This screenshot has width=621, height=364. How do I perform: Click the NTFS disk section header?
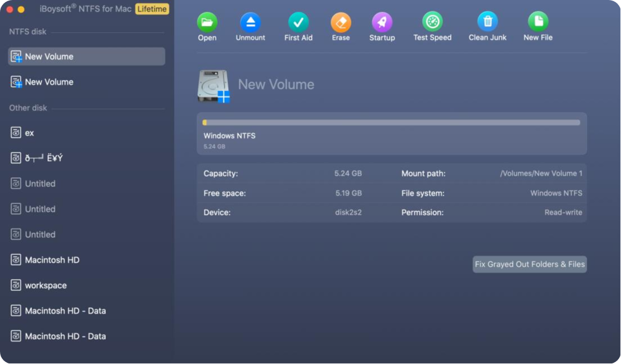coord(28,32)
